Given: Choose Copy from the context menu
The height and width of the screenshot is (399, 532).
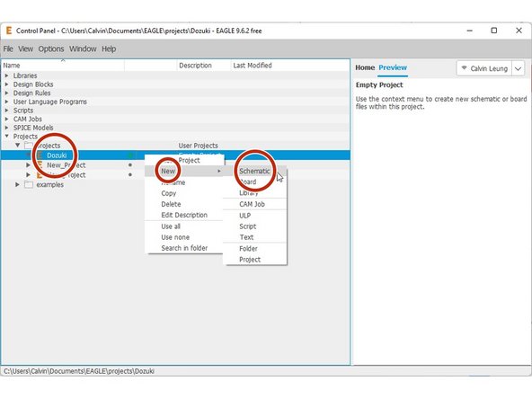Looking at the screenshot, I should 184,193.
